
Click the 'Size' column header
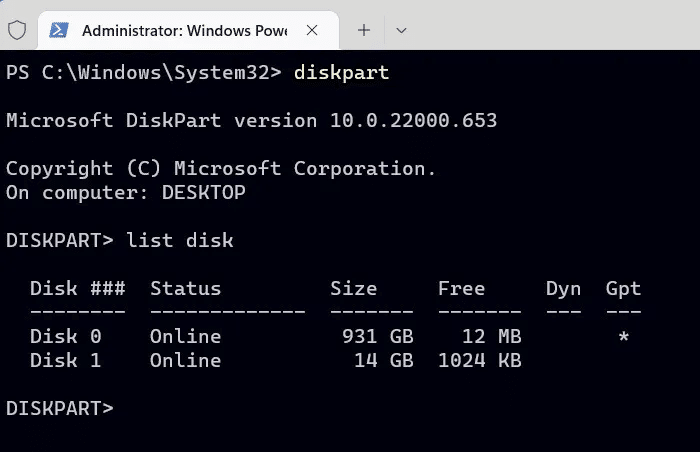354,289
